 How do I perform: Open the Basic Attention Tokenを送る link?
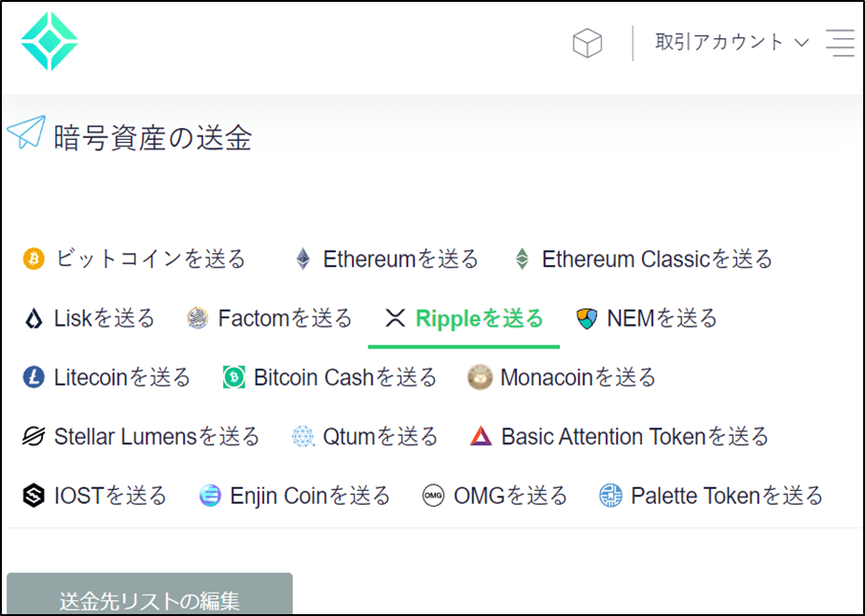619,437
